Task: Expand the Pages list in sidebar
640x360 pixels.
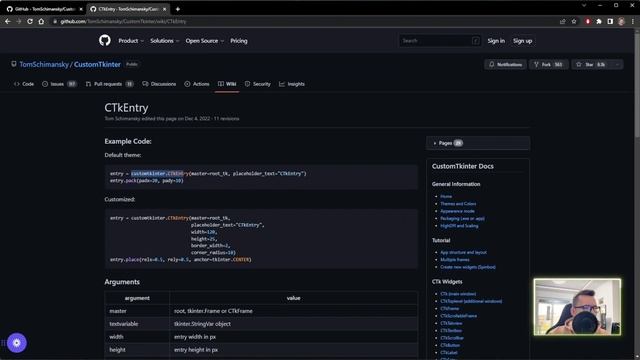Action: click(478, 143)
